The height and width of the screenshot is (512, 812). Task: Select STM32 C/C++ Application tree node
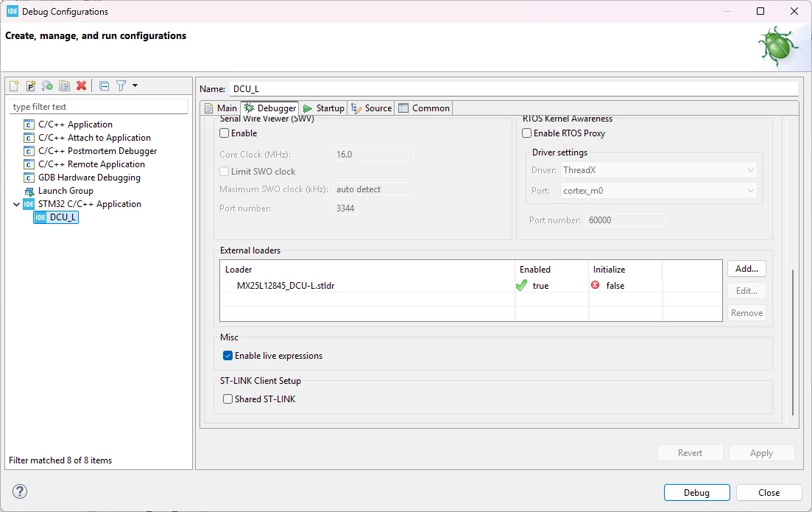90,204
